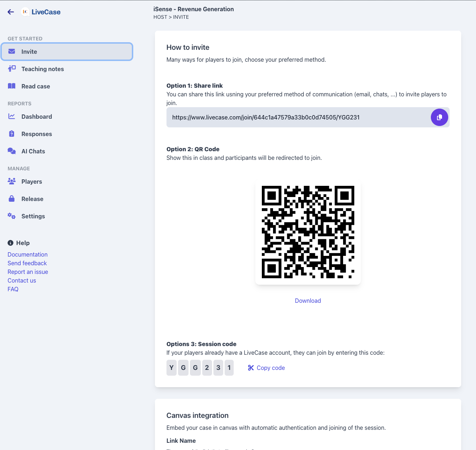Download the QR code
The image size is (476, 450).
click(308, 301)
